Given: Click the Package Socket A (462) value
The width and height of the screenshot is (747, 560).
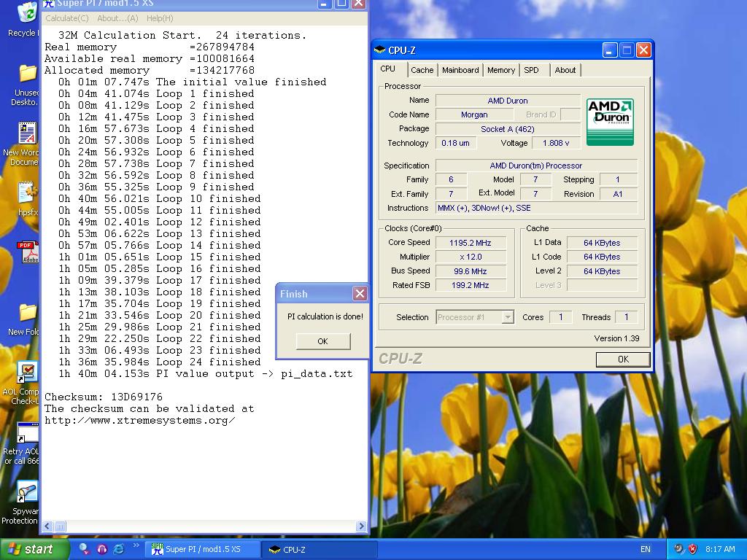Looking at the screenshot, I should (508, 129).
